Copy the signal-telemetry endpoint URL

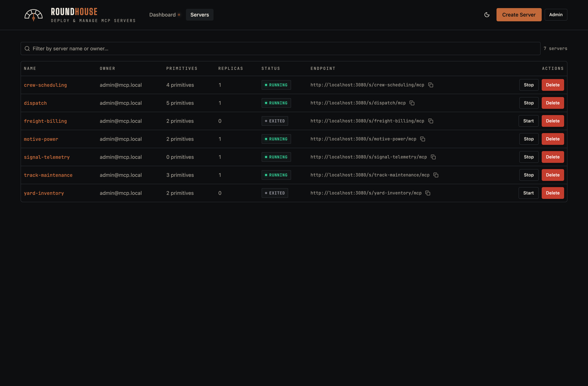click(x=433, y=157)
